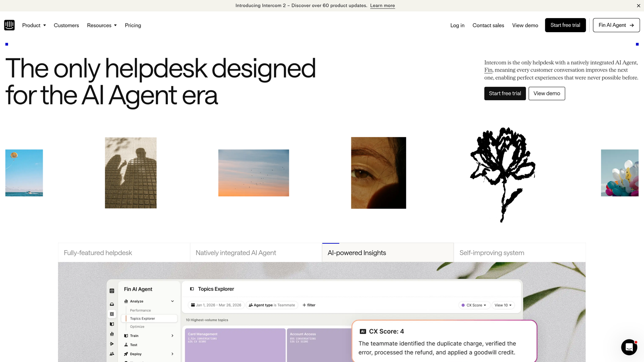Select Topics Explorer in the sidebar
Image resolution: width=644 pixels, height=362 pixels.
click(x=149, y=319)
